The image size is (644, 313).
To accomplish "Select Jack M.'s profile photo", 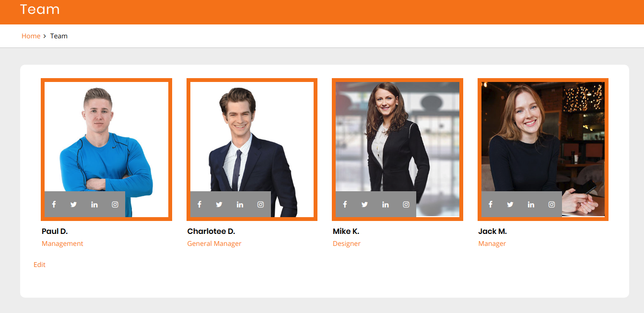I will click(543, 150).
